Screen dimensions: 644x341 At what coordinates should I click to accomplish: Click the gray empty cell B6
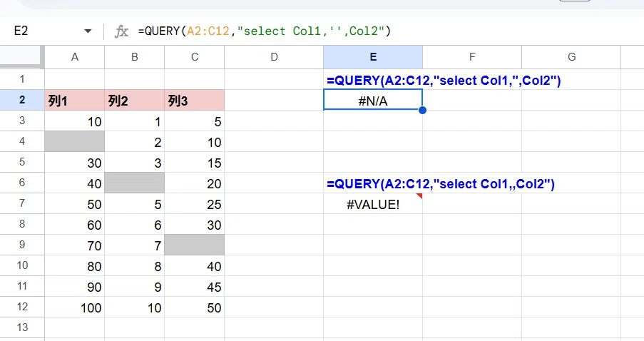[135, 183]
